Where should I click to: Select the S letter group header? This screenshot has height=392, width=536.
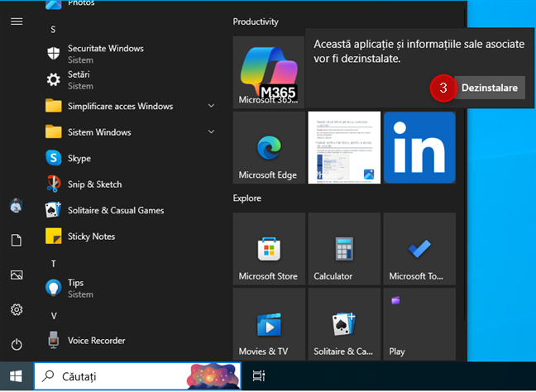click(53, 30)
